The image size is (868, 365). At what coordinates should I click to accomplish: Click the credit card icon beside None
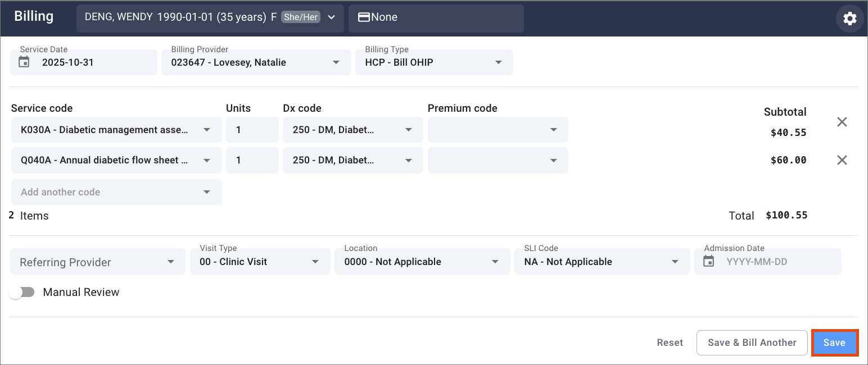point(364,17)
